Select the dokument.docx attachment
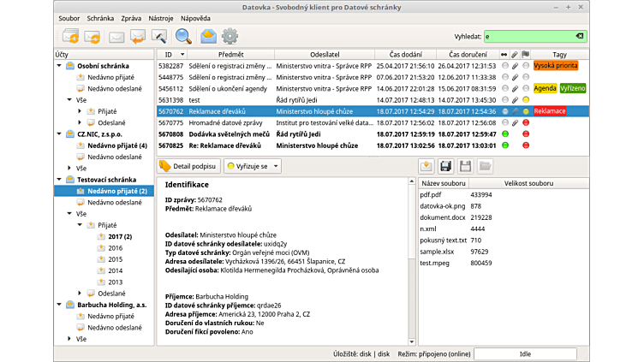The width and height of the screenshot is (644, 362). point(442,217)
